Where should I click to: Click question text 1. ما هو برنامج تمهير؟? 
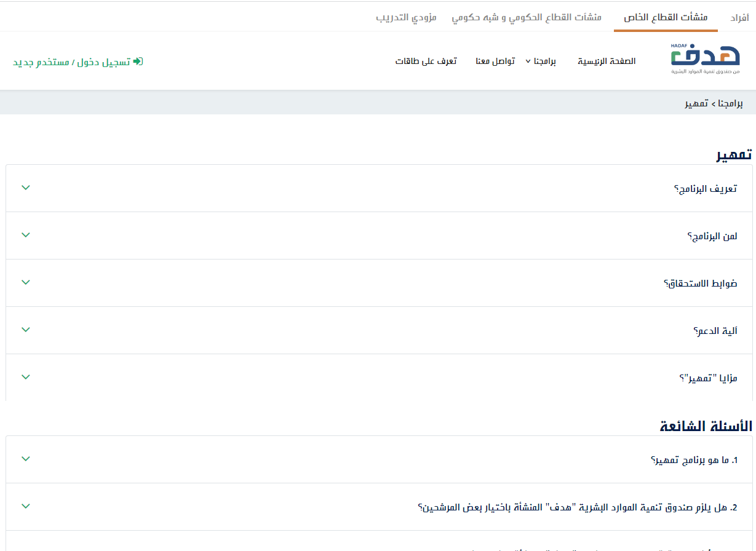tap(694, 460)
